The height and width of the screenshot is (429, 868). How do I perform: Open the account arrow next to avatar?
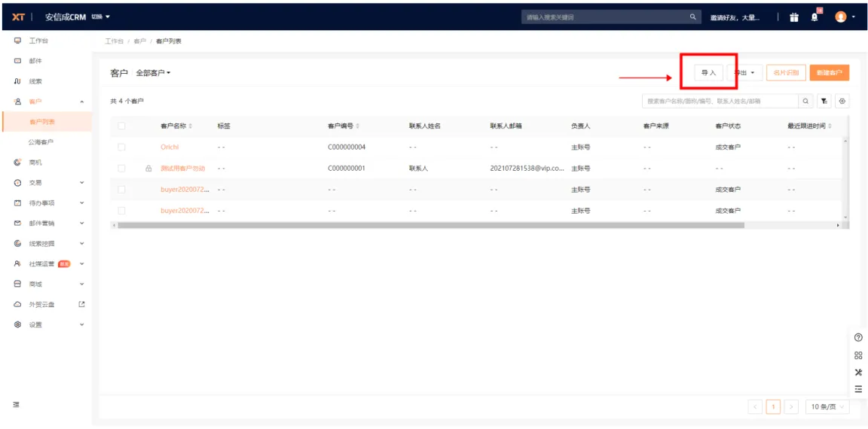point(854,18)
